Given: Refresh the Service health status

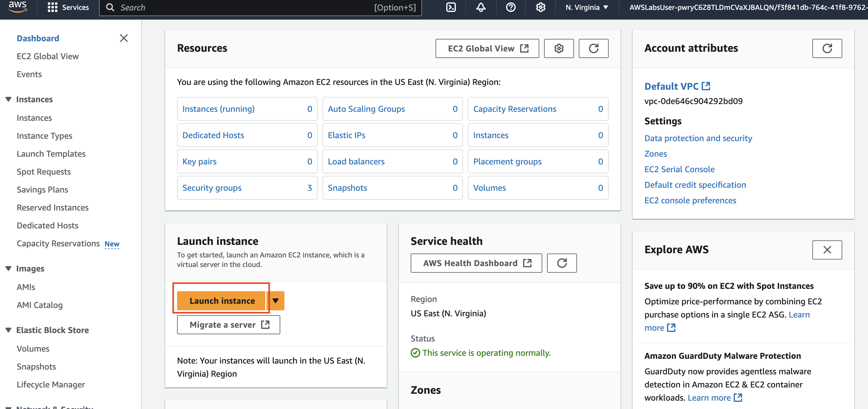Looking at the screenshot, I should click(x=562, y=263).
